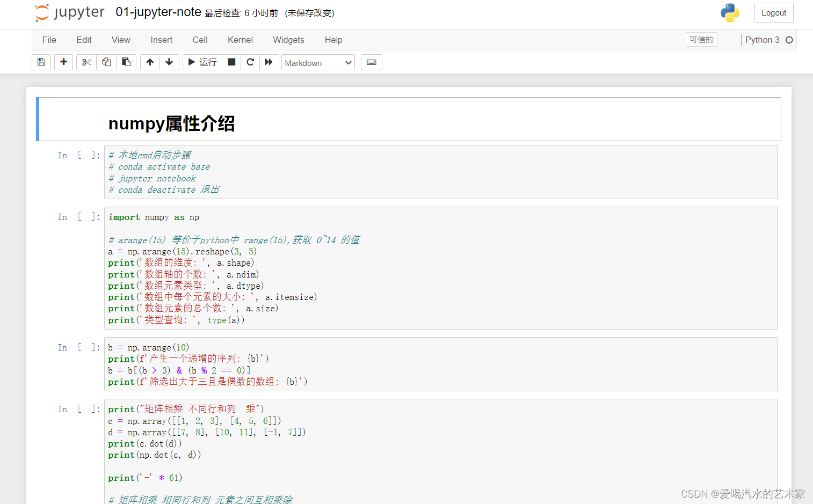Click the Jupyter logo
Viewport: 813px width, 504px height.
tap(70, 13)
